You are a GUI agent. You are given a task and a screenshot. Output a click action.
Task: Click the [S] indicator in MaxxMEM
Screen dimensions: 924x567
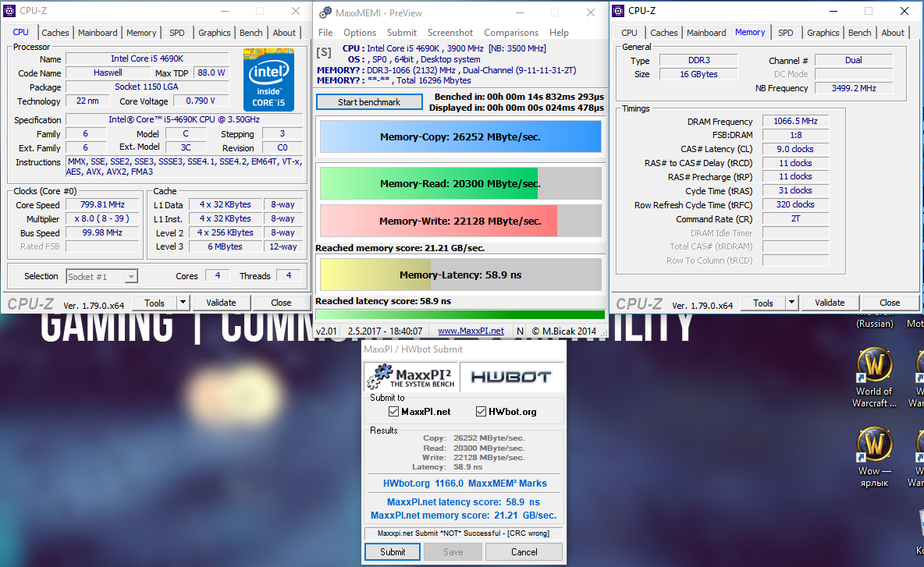point(324,52)
